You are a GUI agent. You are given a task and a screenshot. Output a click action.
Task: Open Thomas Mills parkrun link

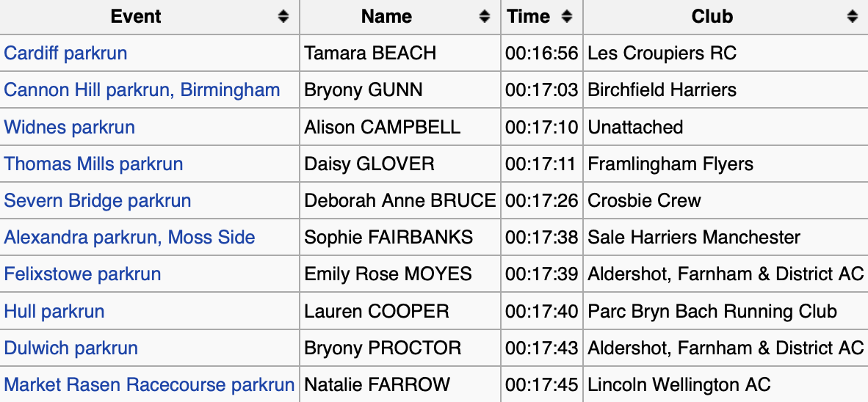(x=93, y=164)
